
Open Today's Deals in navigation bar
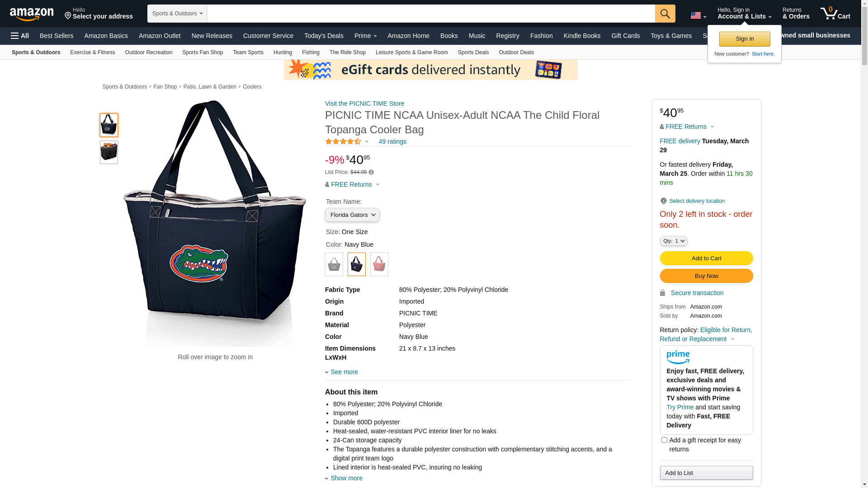click(324, 36)
